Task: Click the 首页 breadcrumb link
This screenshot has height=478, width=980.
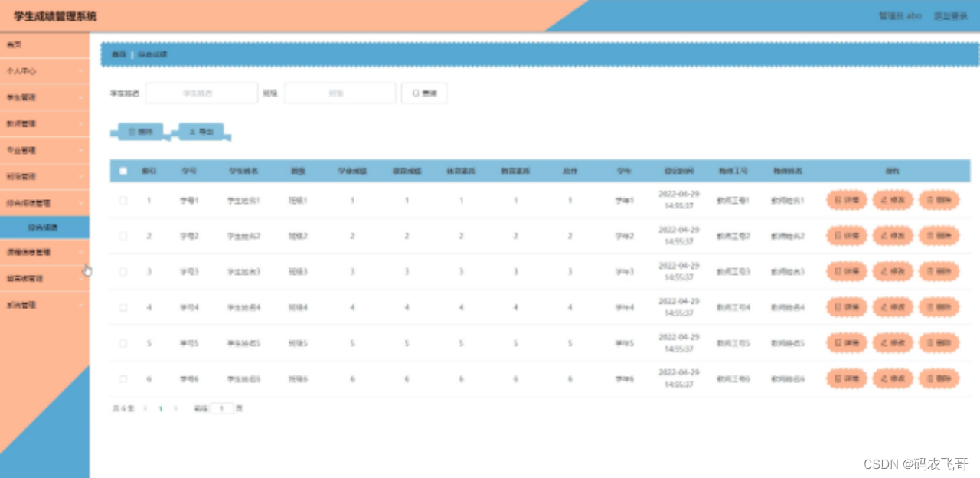Action: pyautogui.click(x=118, y=54)
